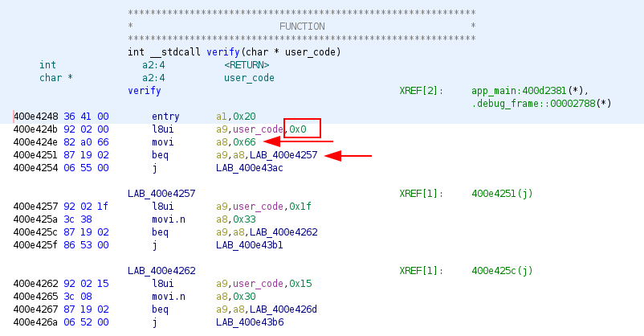Follow the 400e4251(j) XREF link
644x336 pixels.
(502, 194)
